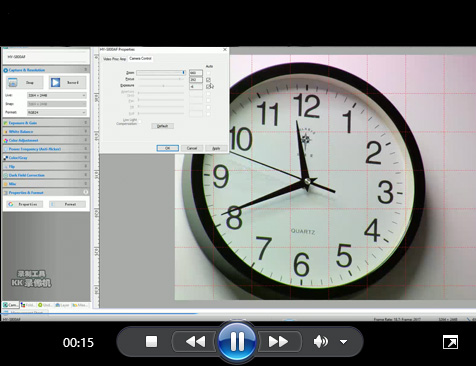Select the Camera Control tab

[140, 58]
